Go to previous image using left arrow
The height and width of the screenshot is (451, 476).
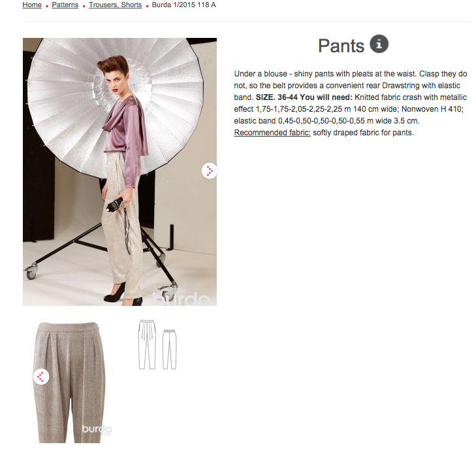click(41, 376)
